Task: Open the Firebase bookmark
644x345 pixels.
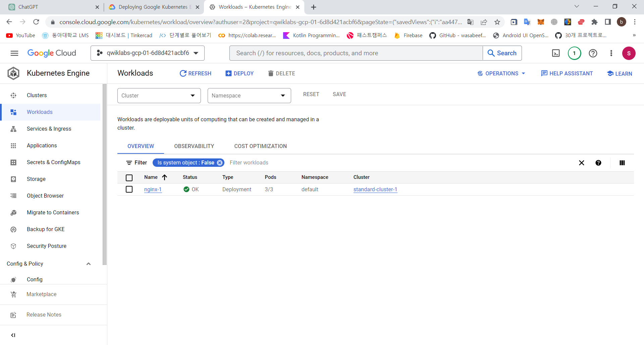Action: click(408, 35)
